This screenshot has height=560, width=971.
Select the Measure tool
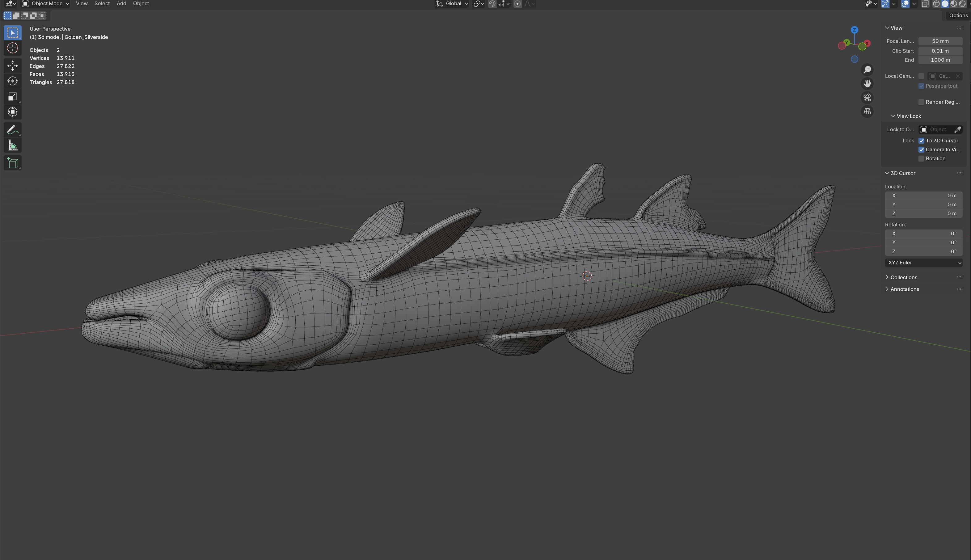(x=12, y=146)
